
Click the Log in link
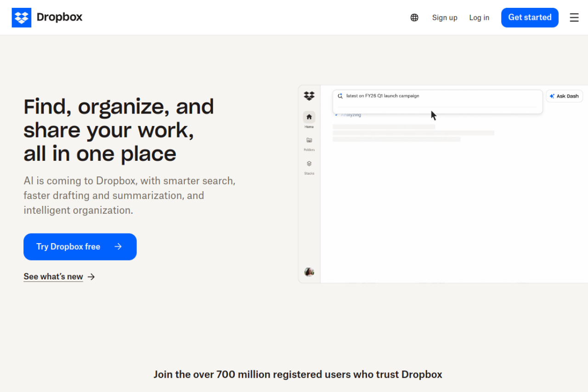479,17
